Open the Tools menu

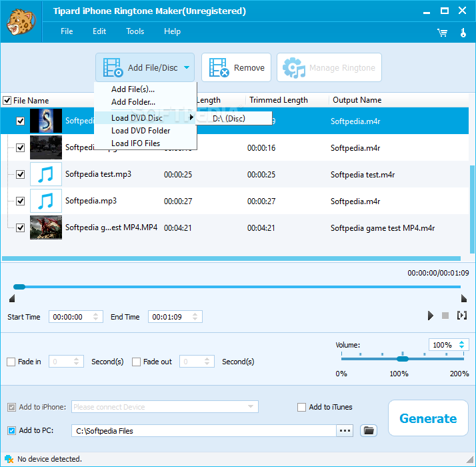pos(135,31)
